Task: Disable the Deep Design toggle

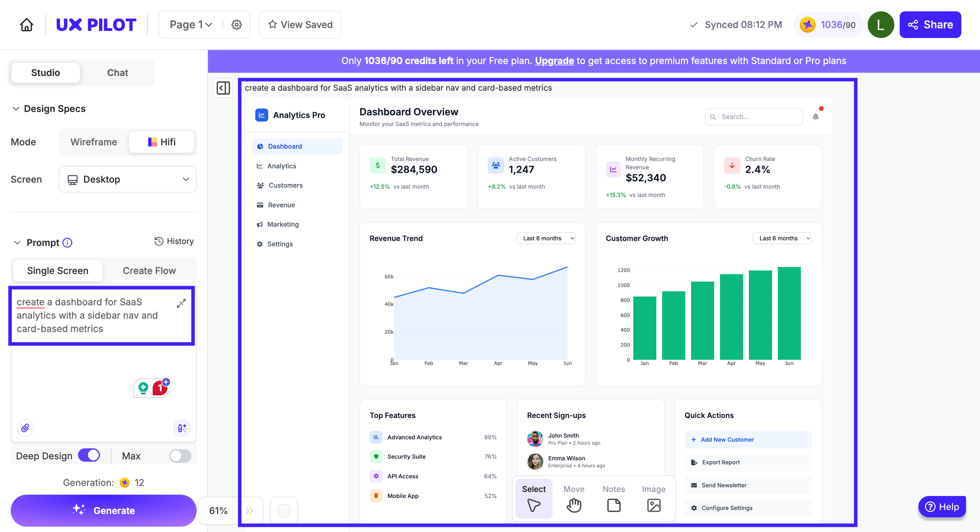Action: pyautogui.click(x=89, y=456)
